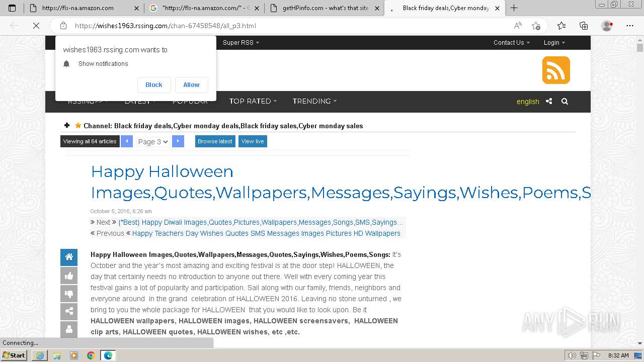The height and width of the screenshot is (362, 644).
Task: Click the Browse latest button
Action: (x=215, y=141)
